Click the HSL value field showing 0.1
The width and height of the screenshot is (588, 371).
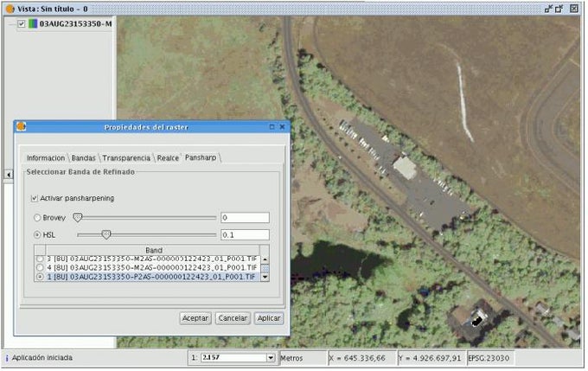(245, 235)
